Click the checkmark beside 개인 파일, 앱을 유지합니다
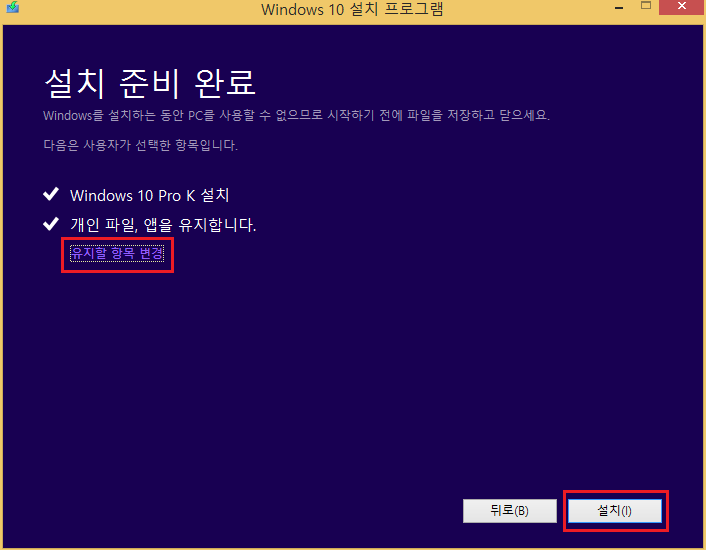Image resolution: width=706 pixels, height=550 pixels. point(51,223)
